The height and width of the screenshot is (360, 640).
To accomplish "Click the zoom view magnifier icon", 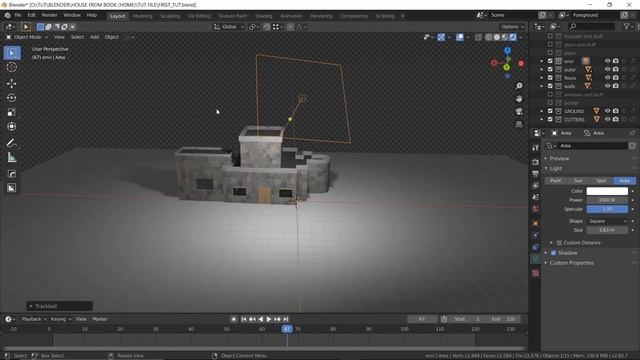I will (519, 86).
